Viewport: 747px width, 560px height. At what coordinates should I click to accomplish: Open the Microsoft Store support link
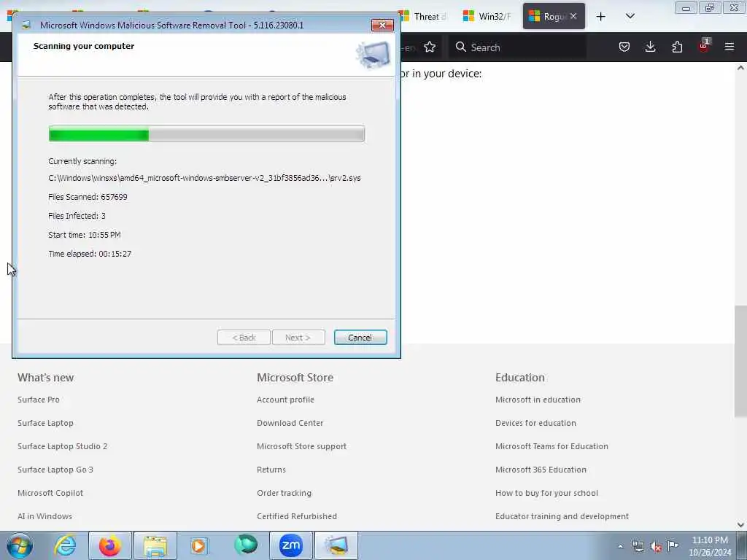point(301,446)
